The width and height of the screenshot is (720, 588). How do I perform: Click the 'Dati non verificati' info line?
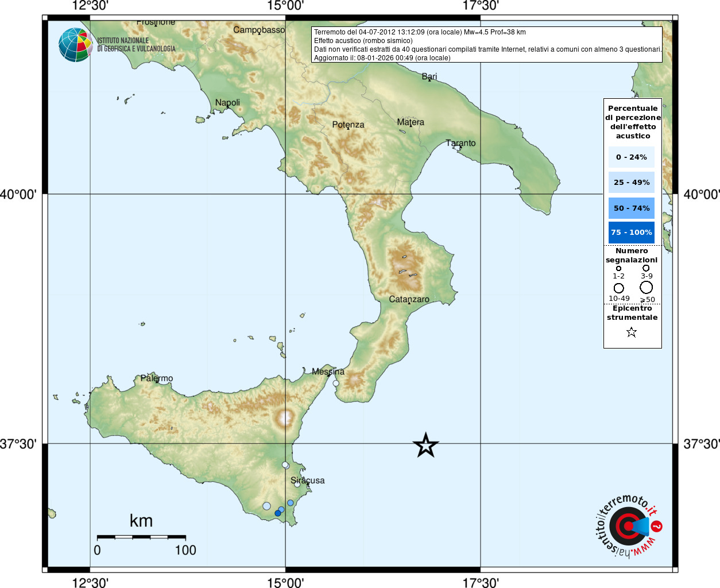point(487,49)
